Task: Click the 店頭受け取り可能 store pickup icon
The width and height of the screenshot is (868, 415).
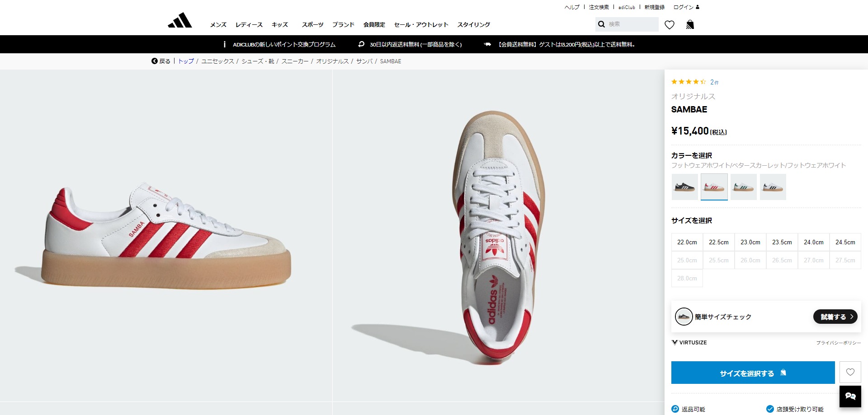Action: (770, 408)
